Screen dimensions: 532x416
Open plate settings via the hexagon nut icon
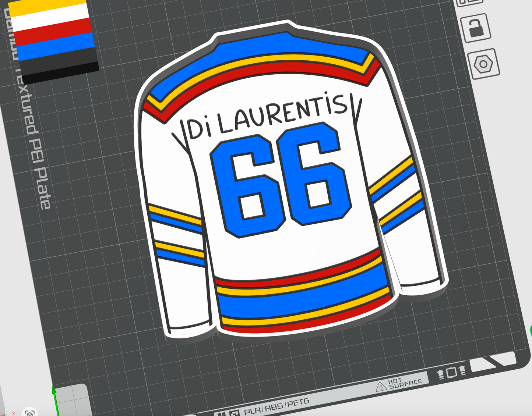pyautogui.click(x=483, y=64)
